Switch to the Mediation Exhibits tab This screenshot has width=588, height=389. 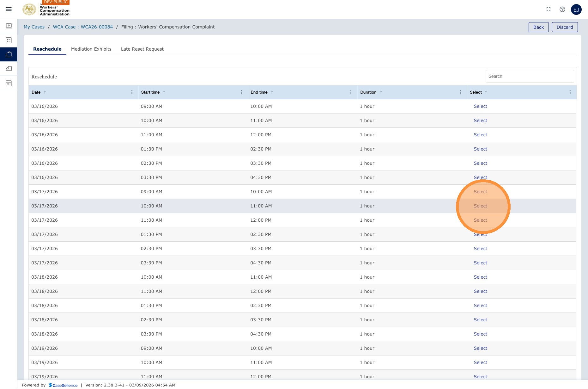[91, 49]
